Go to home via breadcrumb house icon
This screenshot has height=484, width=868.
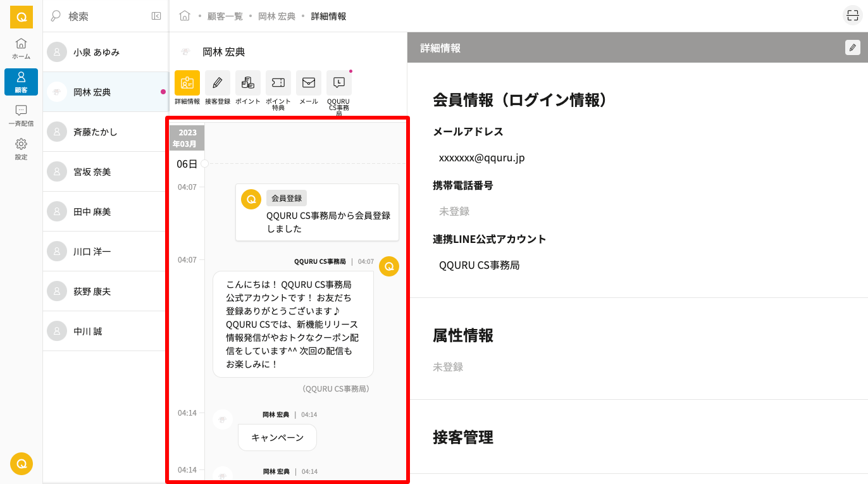(x=185, y=16)
